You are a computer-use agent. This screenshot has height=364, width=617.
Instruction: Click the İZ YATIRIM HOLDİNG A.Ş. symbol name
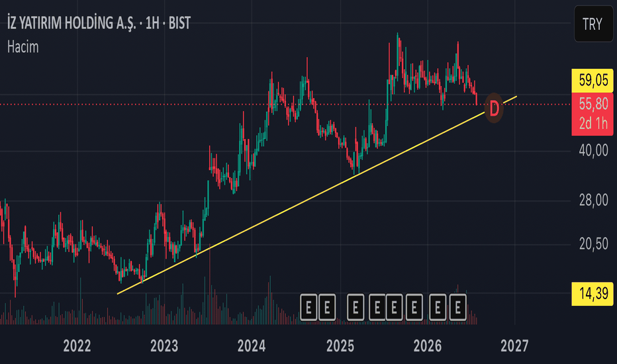coord(71,23)
